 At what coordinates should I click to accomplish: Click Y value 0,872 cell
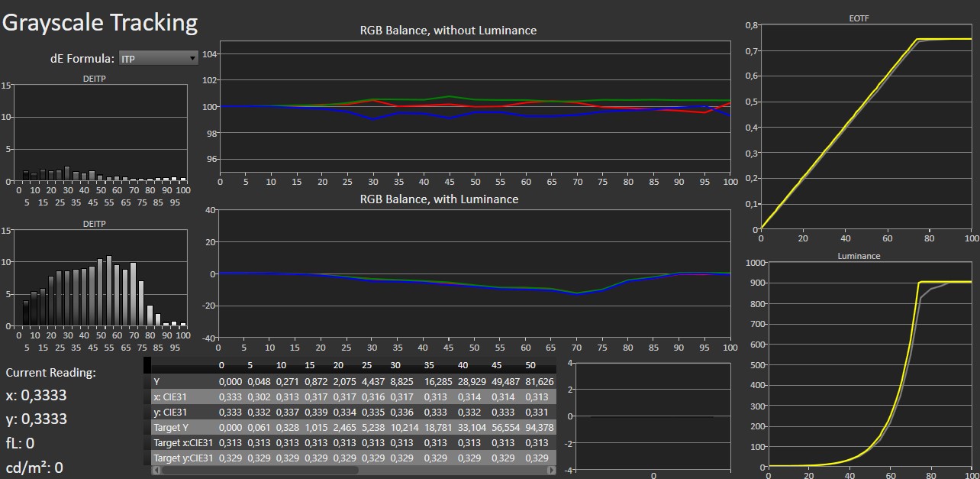315,381
